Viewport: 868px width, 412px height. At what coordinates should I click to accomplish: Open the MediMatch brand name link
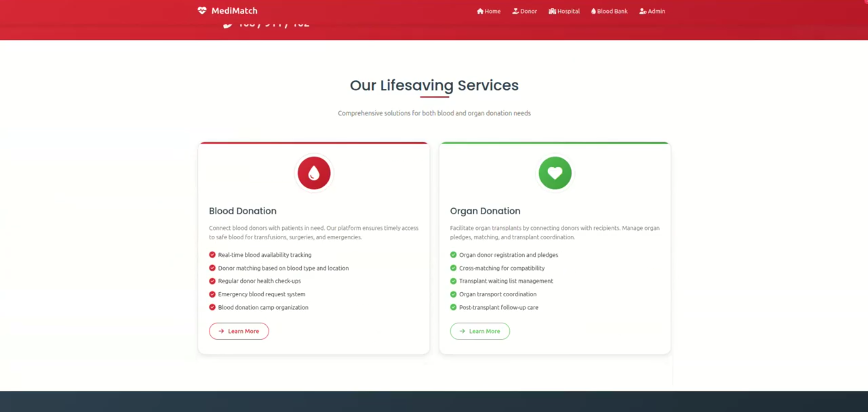pyautogui.click(x=234, y=11)
